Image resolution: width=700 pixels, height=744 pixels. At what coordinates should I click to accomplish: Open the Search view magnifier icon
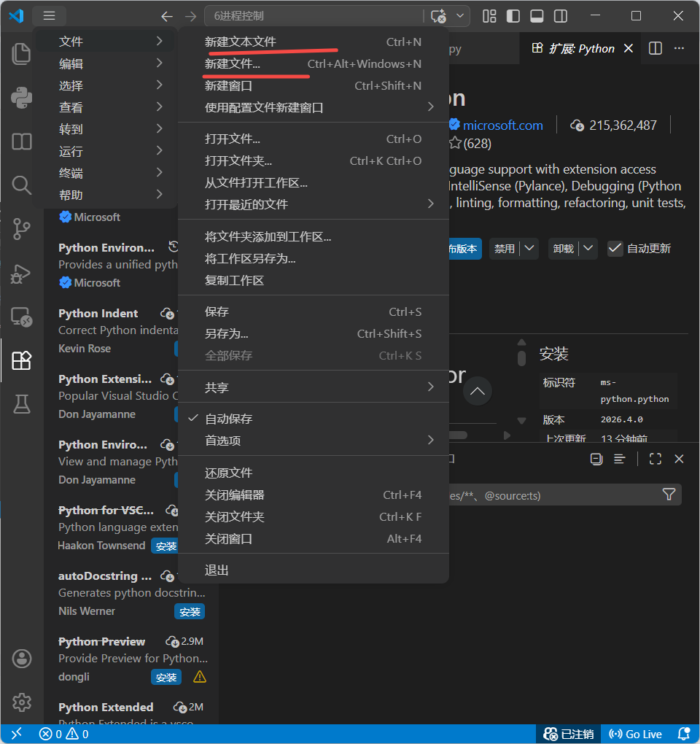click(21, 185)
